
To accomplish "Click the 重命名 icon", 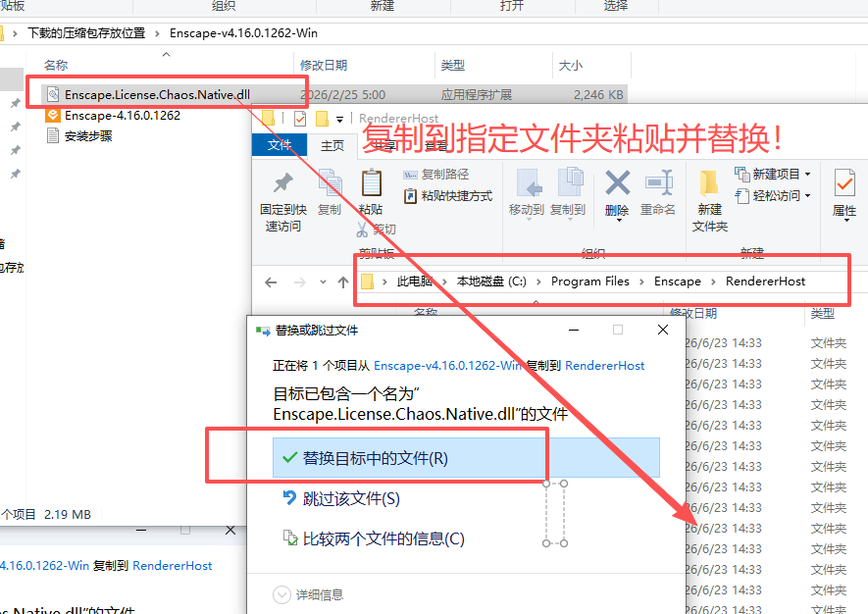I will (658, 182).
